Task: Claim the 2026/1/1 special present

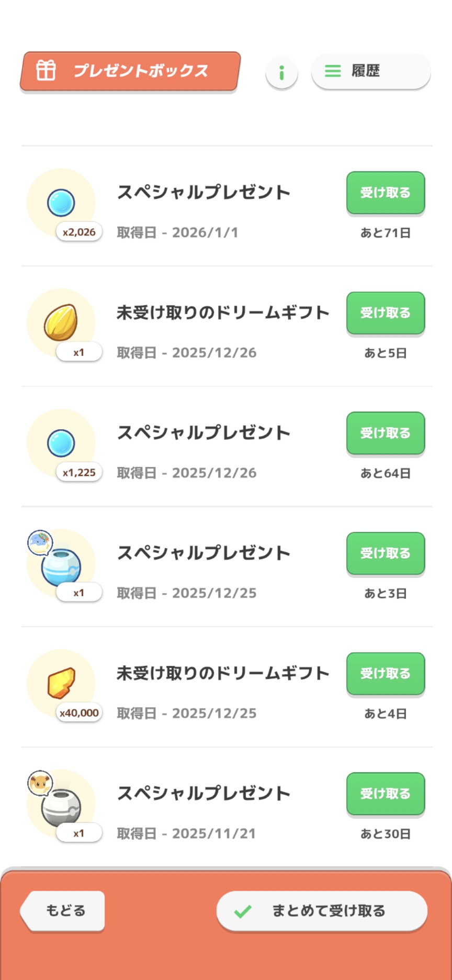Action: click(x=385, y=193)
